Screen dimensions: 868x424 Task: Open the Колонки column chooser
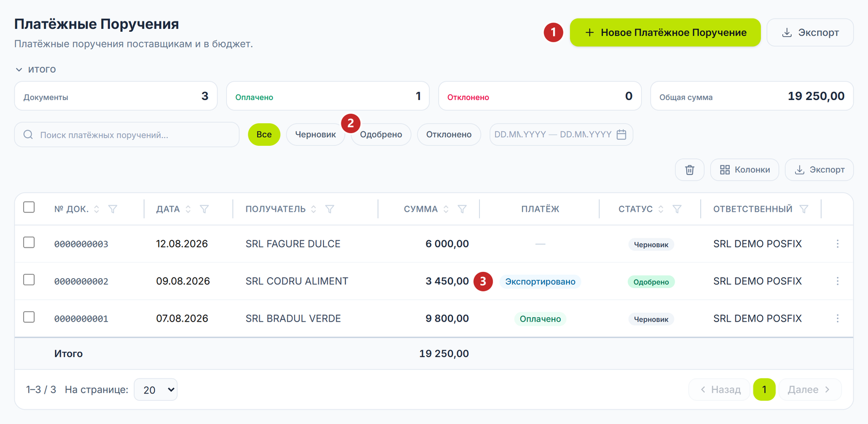[x=745, y=170]
